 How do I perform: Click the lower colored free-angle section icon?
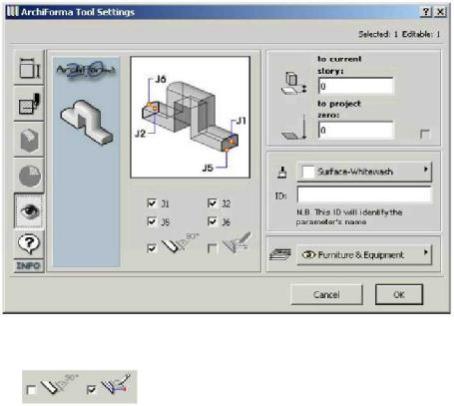pos(115,384)
